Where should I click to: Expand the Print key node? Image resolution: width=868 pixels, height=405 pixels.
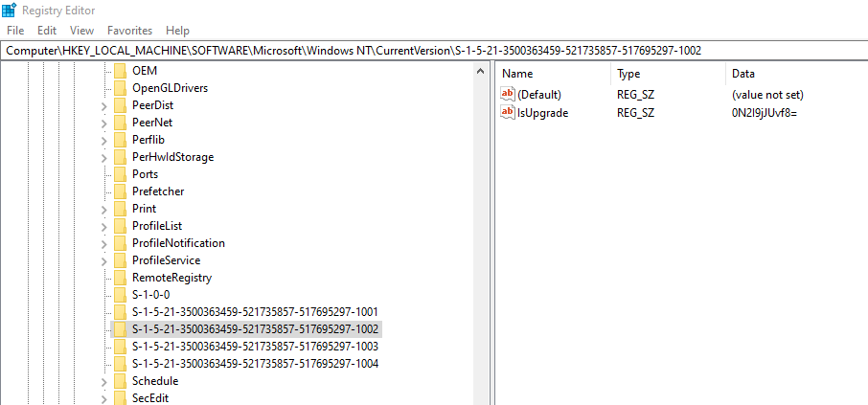(x=104, y=209)
